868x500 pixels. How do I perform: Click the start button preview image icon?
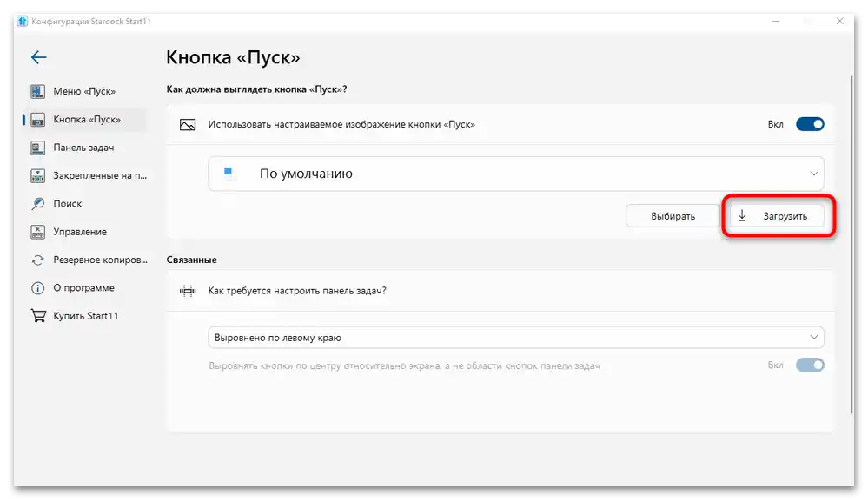186,124
